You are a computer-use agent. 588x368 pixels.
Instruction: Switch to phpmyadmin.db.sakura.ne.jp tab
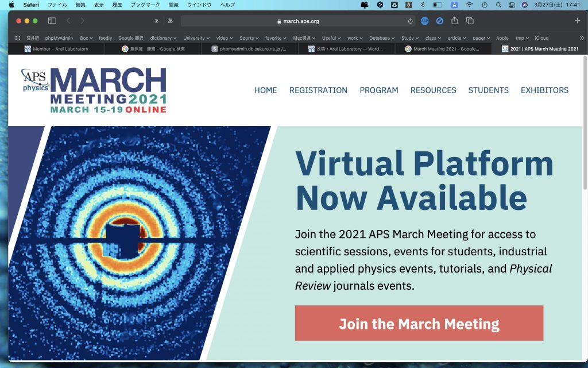coord(250,49)
